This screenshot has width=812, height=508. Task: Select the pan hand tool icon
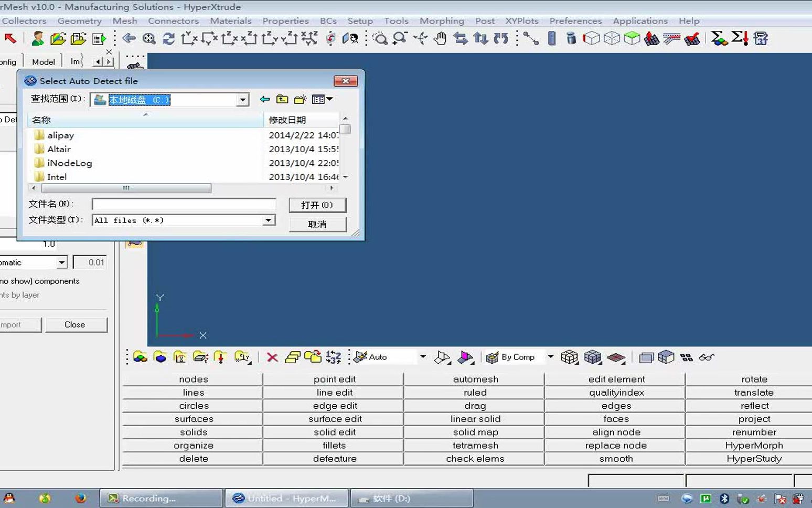point(440,38)
